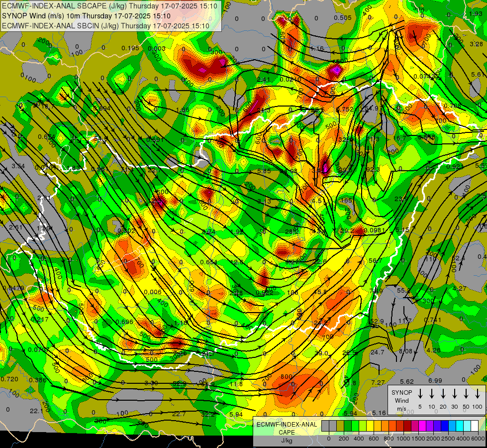The height and width of the screenshot is (448, 487).
Task: Click the SBCIN title line in header
Action: tap(105, 26)
